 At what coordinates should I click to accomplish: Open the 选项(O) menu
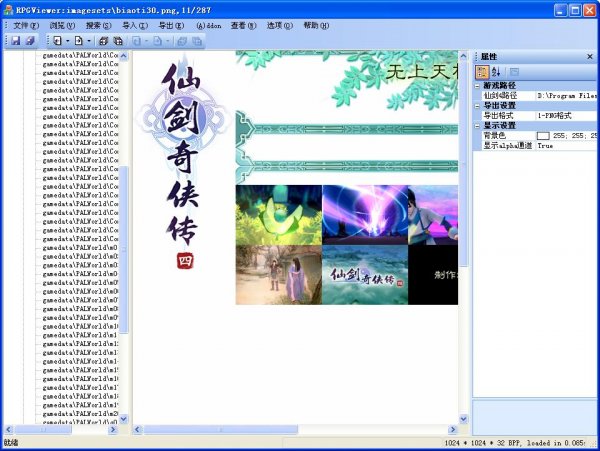point(279,26)
